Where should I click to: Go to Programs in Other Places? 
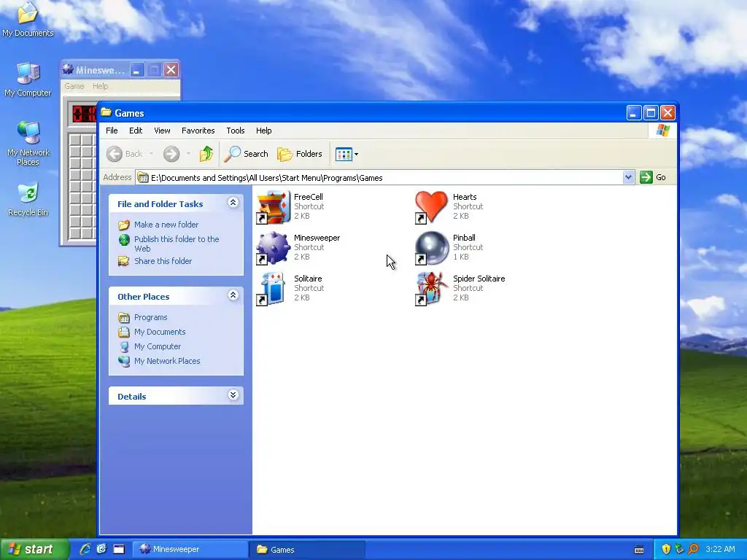pos(150,317)
